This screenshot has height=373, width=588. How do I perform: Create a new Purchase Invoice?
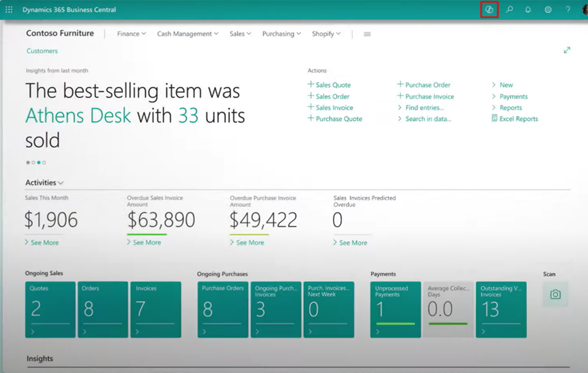(x=426, y=96)
